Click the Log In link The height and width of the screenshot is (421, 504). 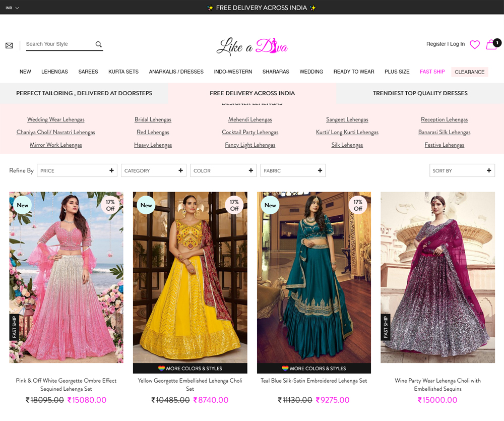click(458, 44)
